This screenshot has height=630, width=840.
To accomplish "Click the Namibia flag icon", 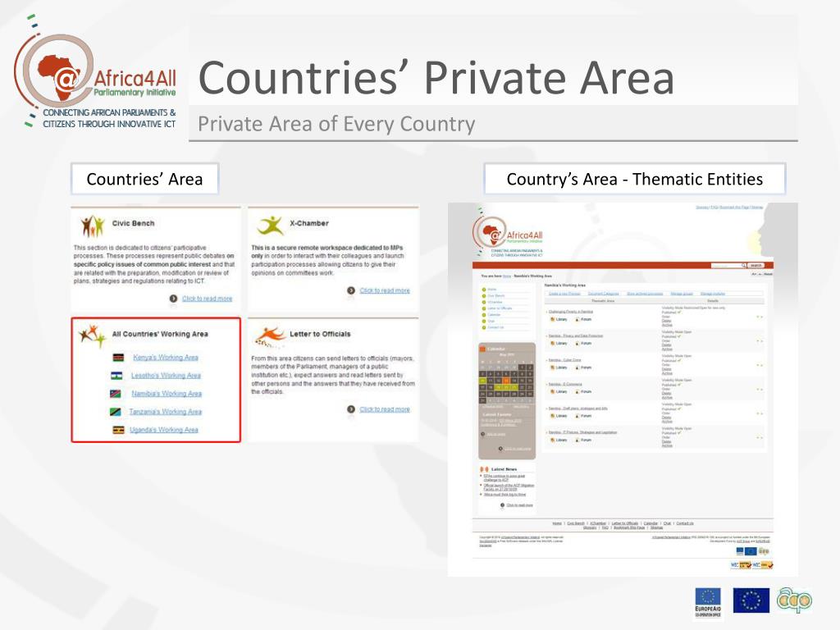I will click(115, 394).
